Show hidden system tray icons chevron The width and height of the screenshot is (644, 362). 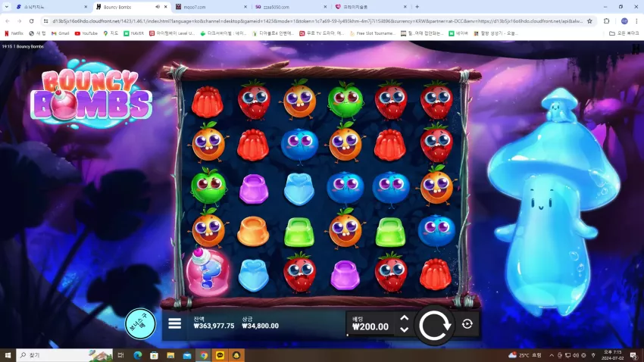pyautogui.click(x=552, y=355)
